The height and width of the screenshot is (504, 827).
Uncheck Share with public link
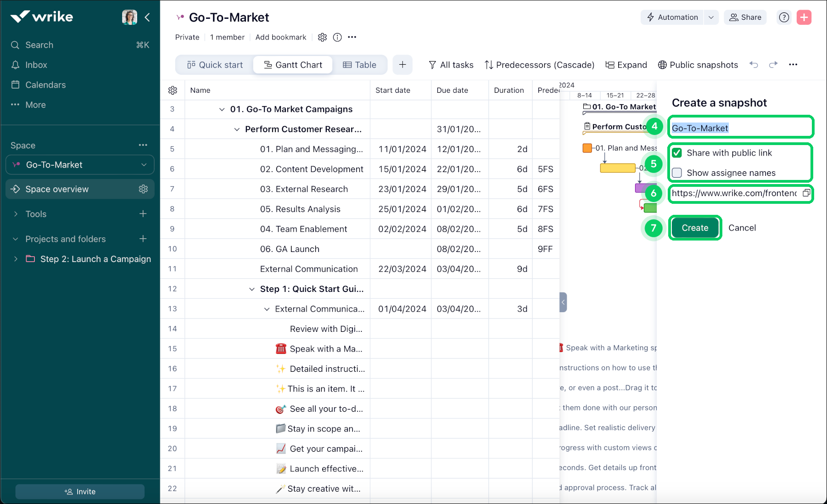click(677, 153)
